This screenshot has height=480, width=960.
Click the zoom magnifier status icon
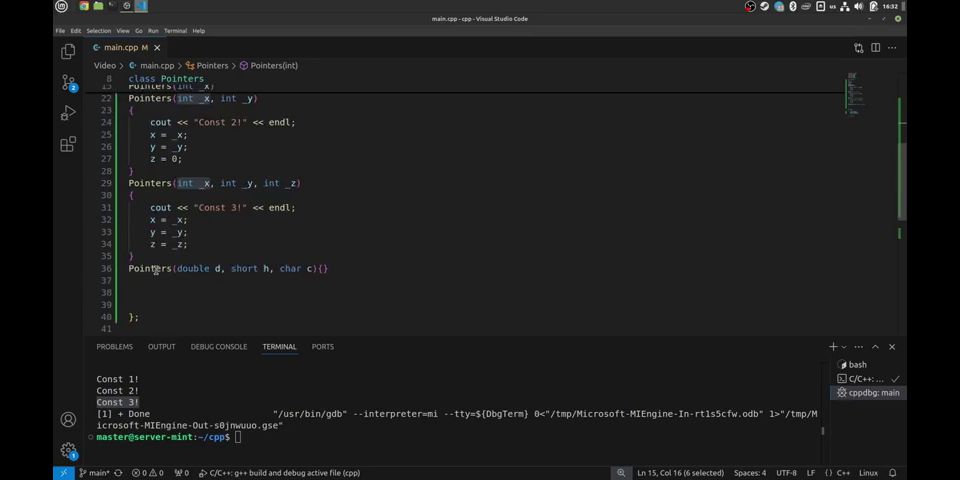tap(621, 473)
